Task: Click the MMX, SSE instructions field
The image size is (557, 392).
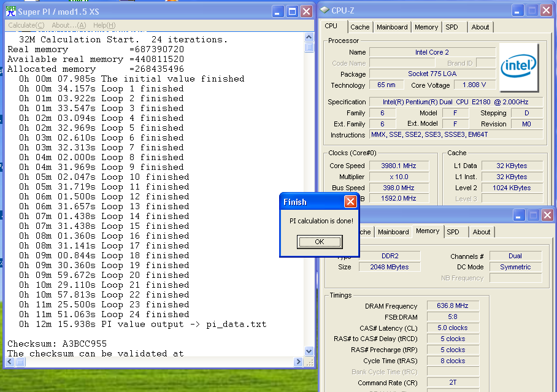Action: coord(456,135)
